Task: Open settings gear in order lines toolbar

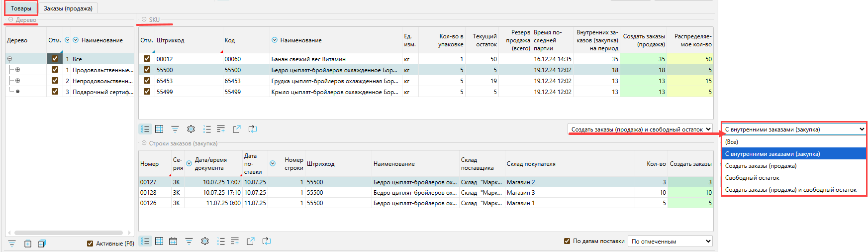Action: click(205, 241)
